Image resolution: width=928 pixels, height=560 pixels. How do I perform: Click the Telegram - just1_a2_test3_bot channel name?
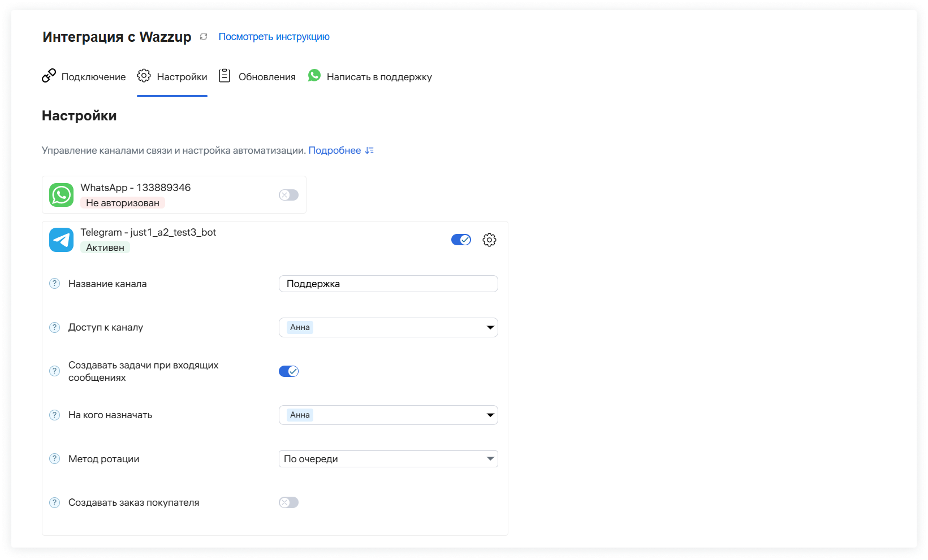click(x=148, y=232)
